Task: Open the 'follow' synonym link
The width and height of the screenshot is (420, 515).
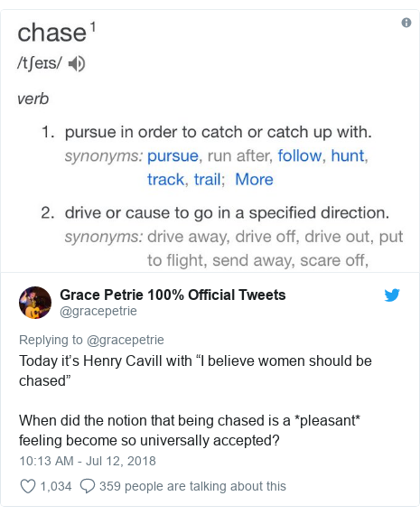Action: click(300, 155)
